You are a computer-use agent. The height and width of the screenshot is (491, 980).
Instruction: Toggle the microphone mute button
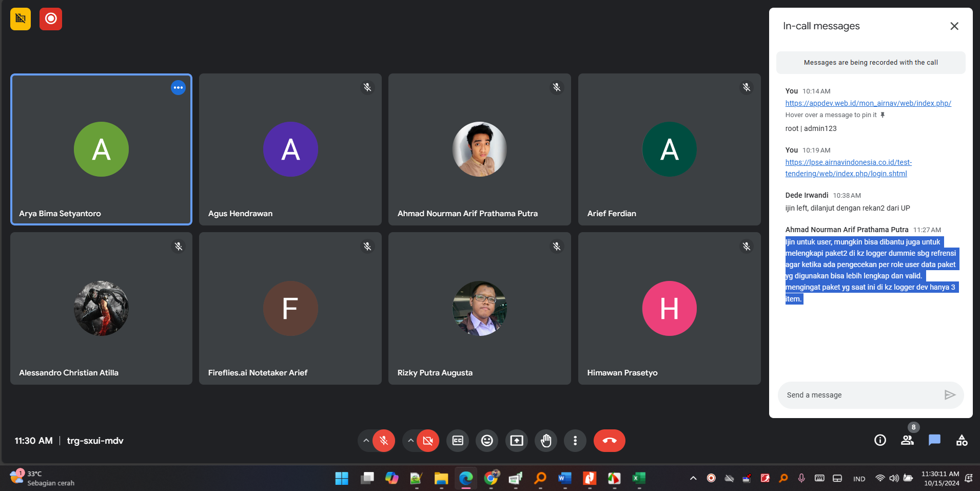pos(384,441)
